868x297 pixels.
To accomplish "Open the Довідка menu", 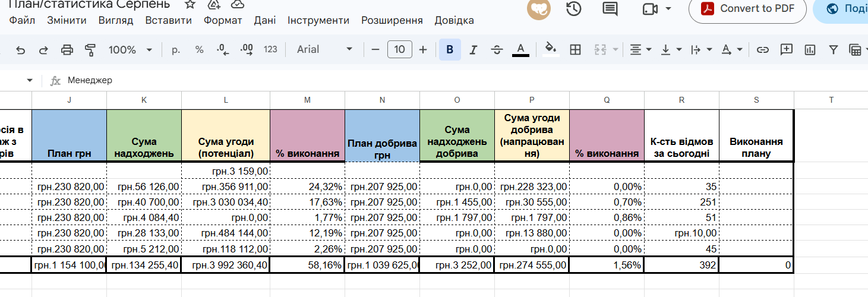I will [454, 21].
